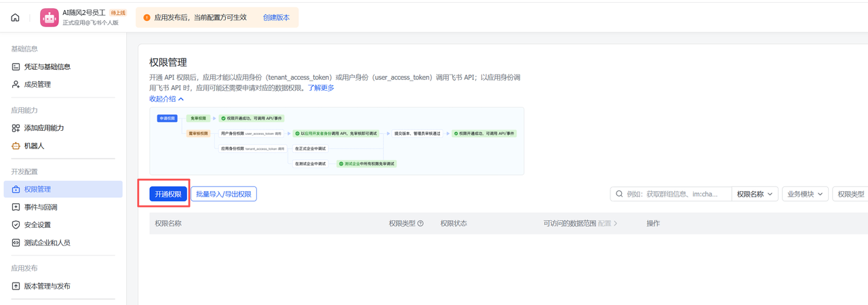The image size is (868, 305).
Task: Open 成员管理 in the sidebar
Action: point(37,85)
